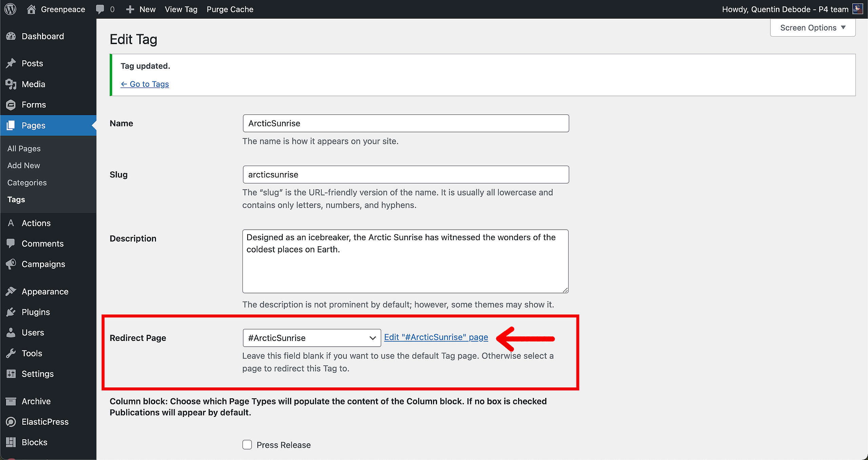Open the Plugins menu label

pos(36,312)
